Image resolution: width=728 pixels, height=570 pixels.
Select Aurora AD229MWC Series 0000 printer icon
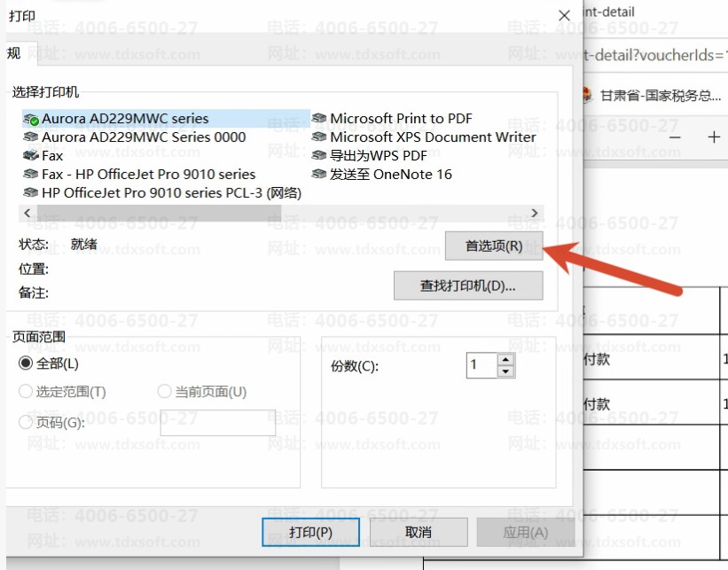31,137
